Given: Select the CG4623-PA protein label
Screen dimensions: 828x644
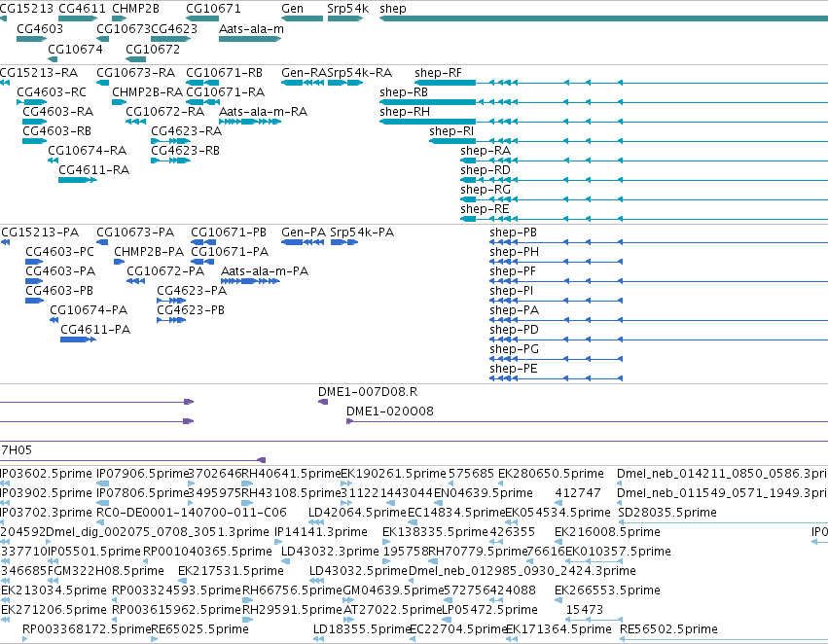Looking at the screenshot, I should pyautogui.click(x=192, y=291).
